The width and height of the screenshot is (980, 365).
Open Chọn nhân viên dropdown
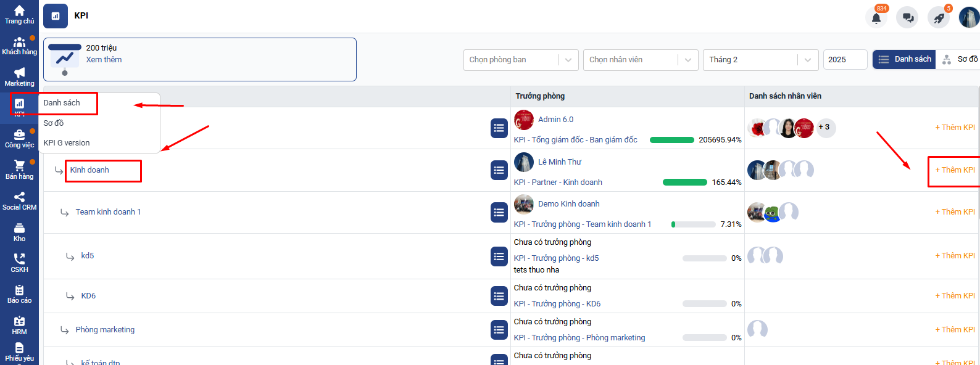(640, 60)
